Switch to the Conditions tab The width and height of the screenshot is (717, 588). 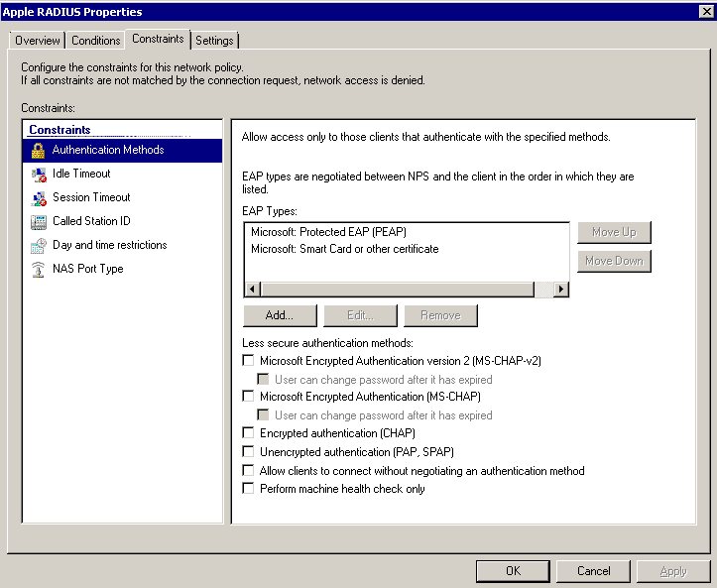click(x=95, y=41)
